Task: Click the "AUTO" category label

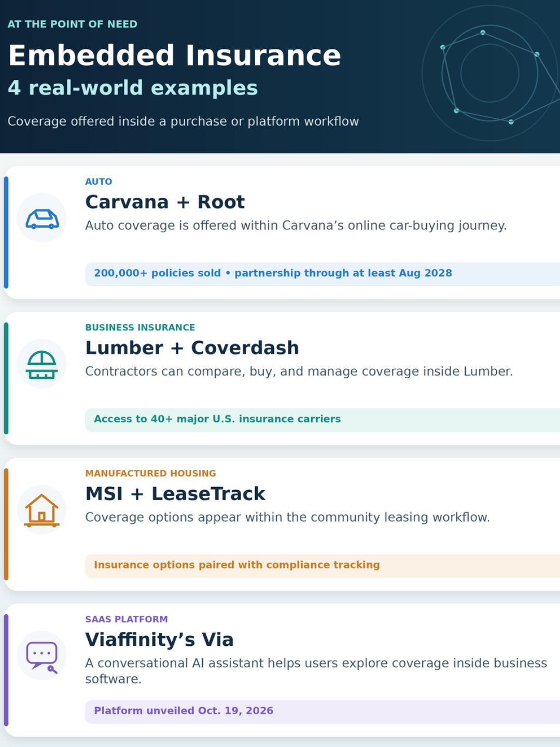Action: coord(99,182)
